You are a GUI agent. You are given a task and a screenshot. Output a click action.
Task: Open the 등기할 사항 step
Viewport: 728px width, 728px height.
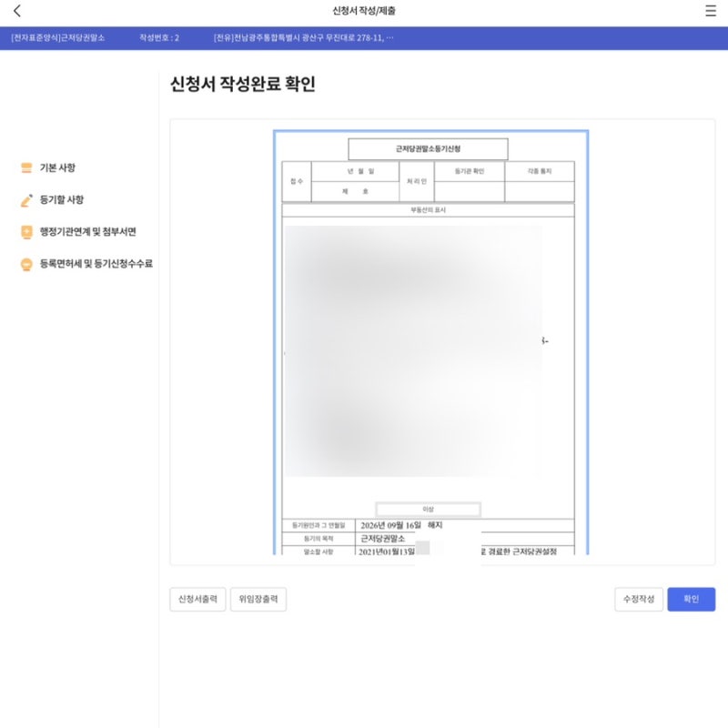pyautogui.click(x=62, y=199)
